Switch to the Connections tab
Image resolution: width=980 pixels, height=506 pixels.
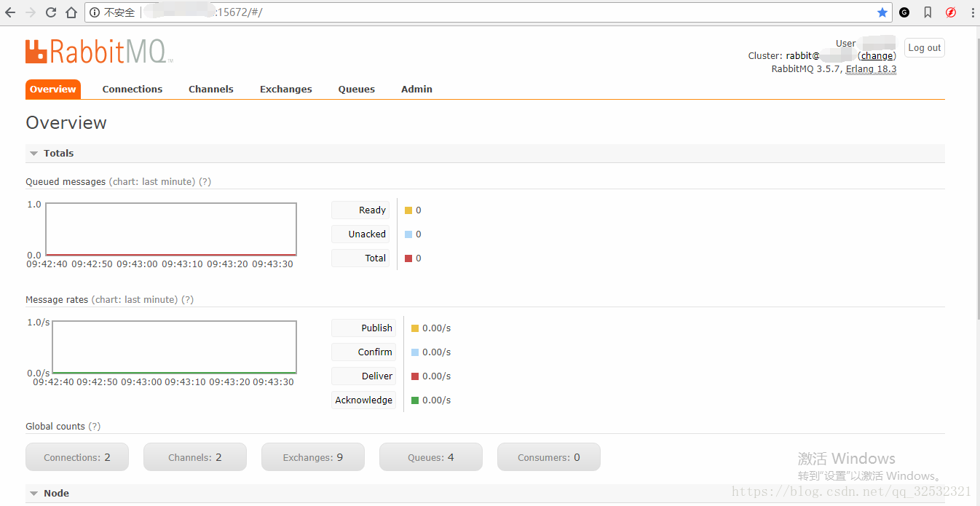[132, 89]
